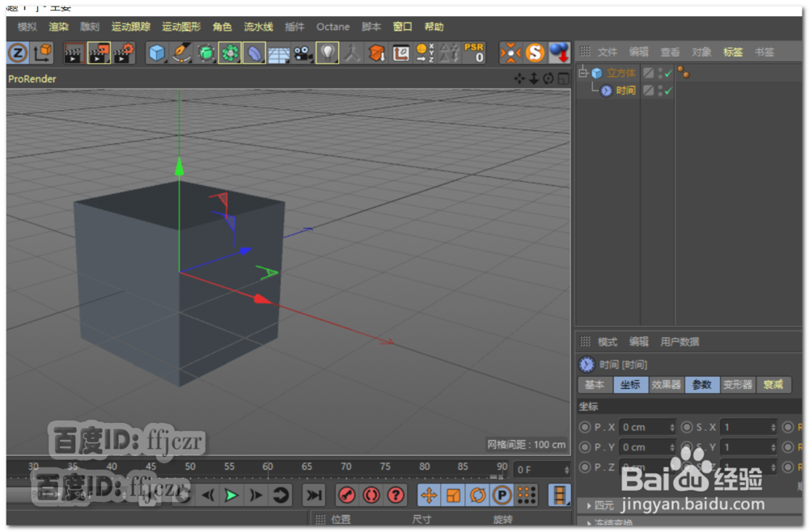809x532 pixels.
Task: Click the XYZ sphere transfer icon
Action: point(426,53)
